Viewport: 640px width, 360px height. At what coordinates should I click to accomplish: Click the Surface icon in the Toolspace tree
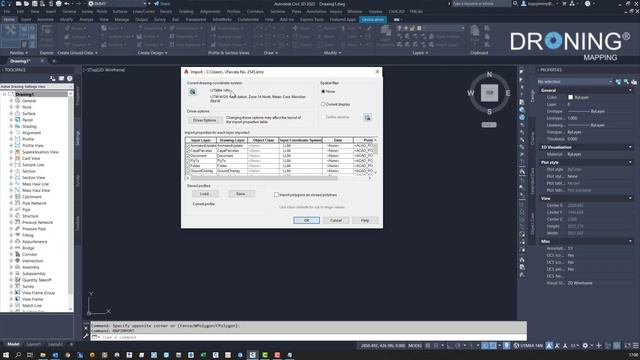pos(18,113)
